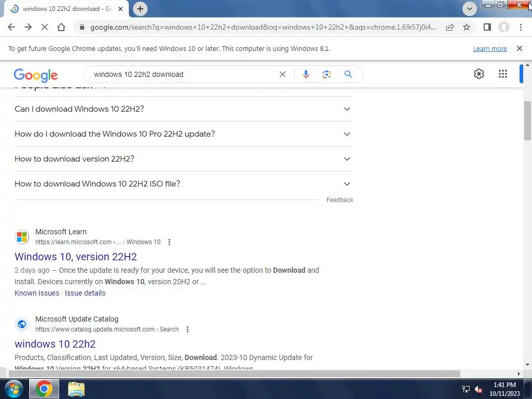Stop loading the page
Image resolution: width=532 pixels, height=399 pixels.
click(45, 27)
